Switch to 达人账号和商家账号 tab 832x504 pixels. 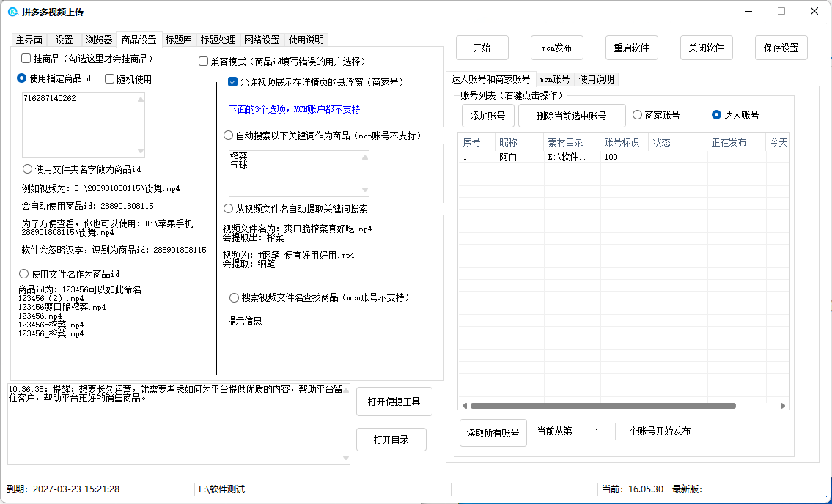point(491,78)
